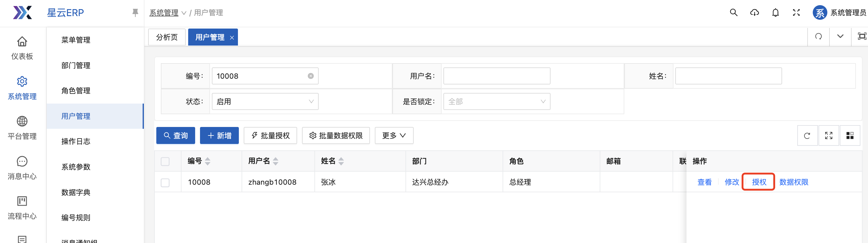Select the checkbox for user 10008
Viewport: 868px width, 243px height.
(165, 182)
